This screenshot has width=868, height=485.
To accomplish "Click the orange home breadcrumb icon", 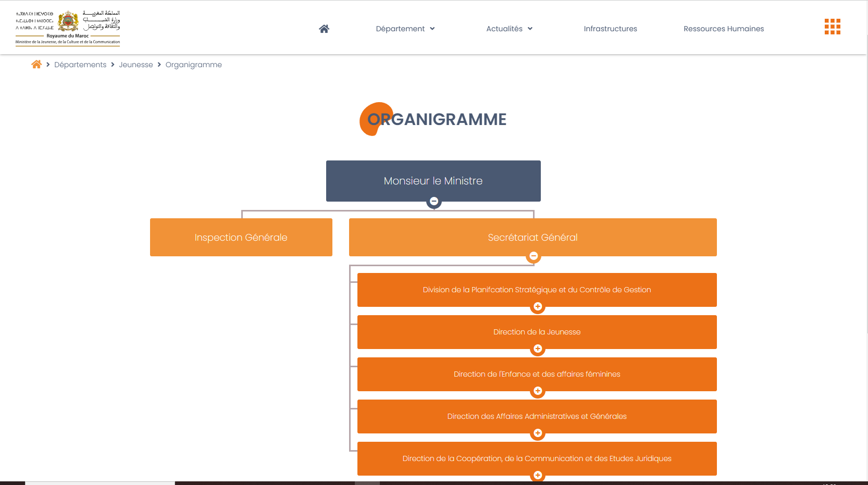I will click(36, 65).
